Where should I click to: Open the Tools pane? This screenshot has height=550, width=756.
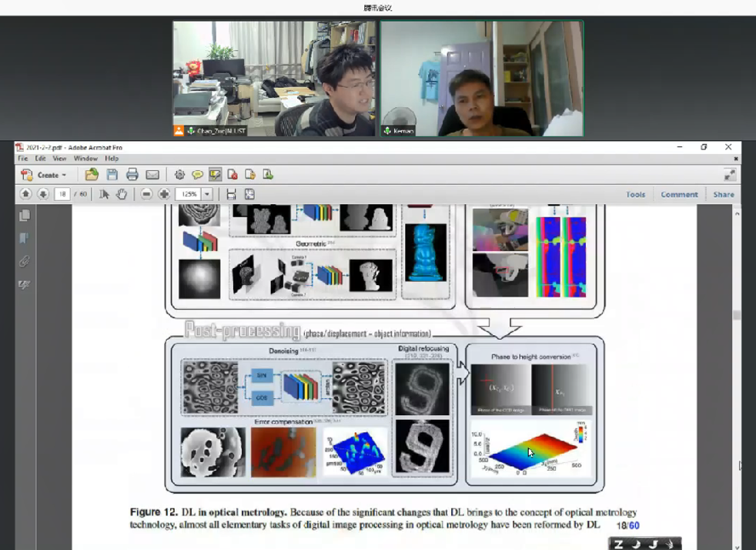pyautogui.click(x=636, y=194)
